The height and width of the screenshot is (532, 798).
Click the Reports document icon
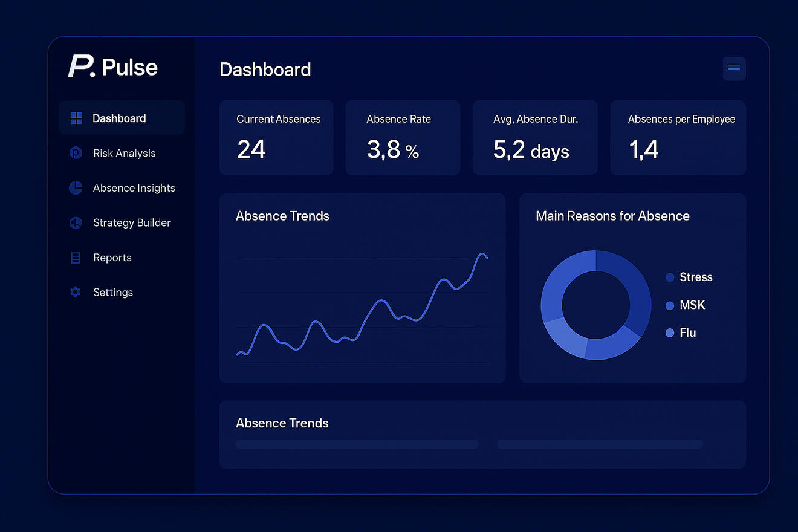coord(76,258)
